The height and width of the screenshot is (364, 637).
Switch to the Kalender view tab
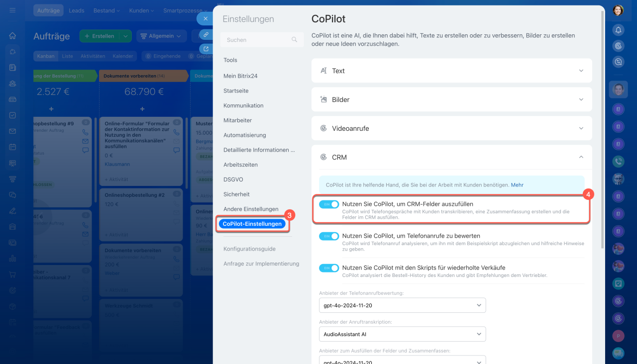(x=123, y=56)
